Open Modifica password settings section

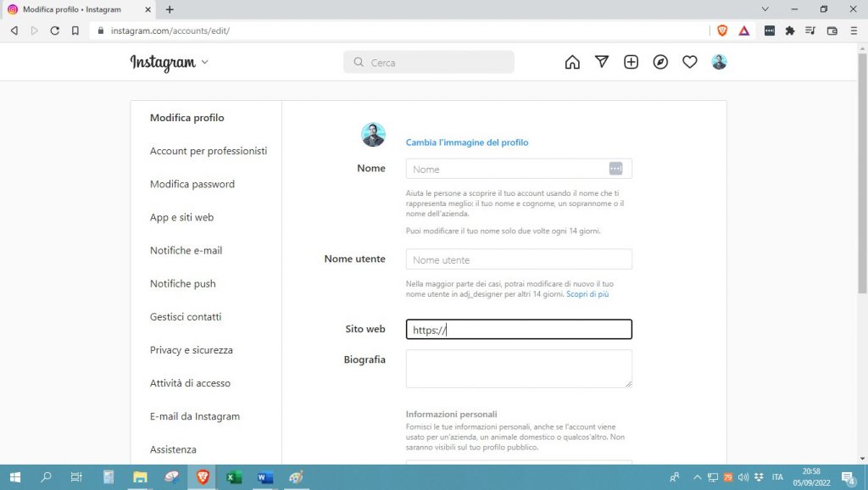point(192,184)
